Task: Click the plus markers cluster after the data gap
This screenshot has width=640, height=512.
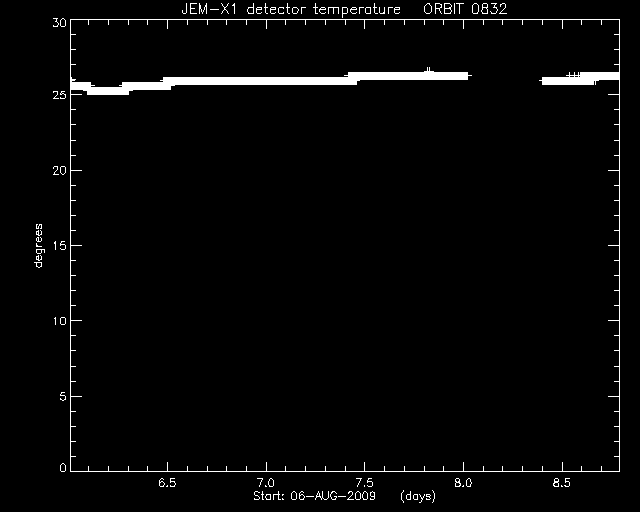Action: (x=573, y=75)
